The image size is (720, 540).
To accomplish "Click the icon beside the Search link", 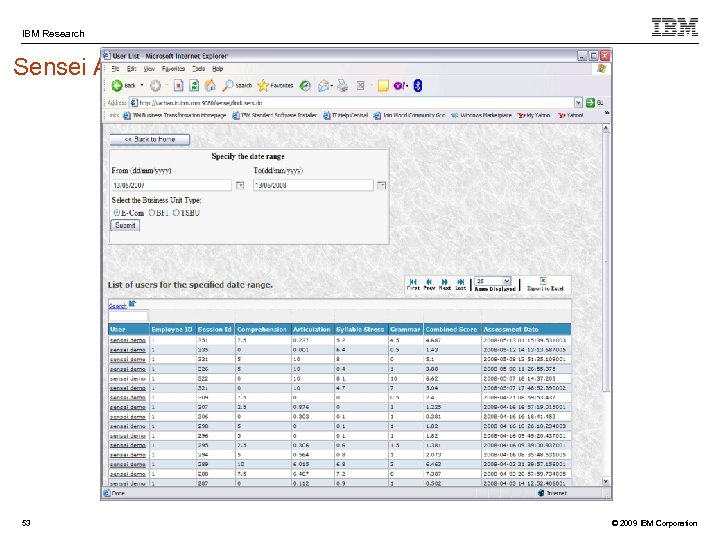I will click(133, 304).
